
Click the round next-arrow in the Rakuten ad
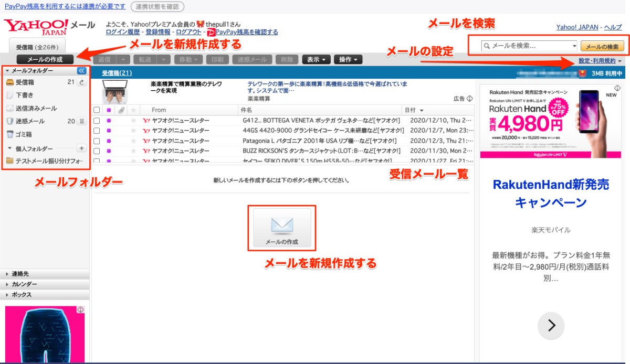[x=551, y=325]
